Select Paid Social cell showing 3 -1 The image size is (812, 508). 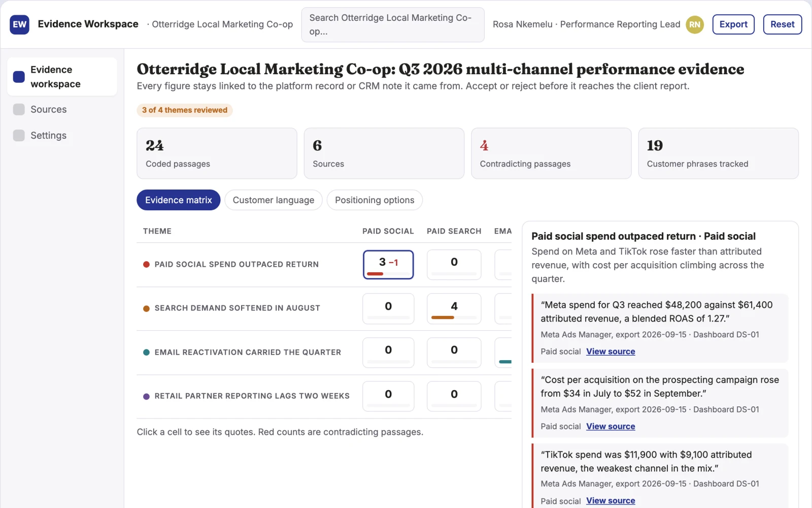click(x=388, y=265)
